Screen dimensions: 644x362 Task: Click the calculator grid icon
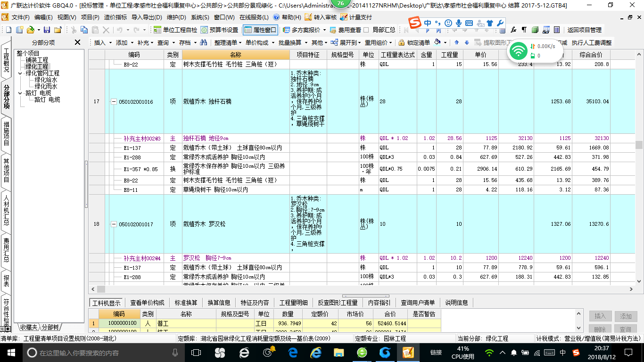click(x=503, y=30)
